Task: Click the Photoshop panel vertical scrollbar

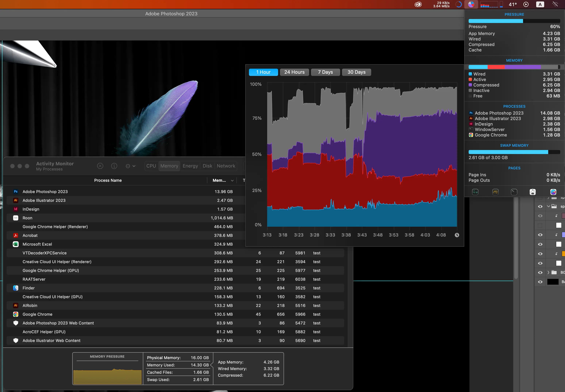Action: pyautogui.click(x=516, y=238)
